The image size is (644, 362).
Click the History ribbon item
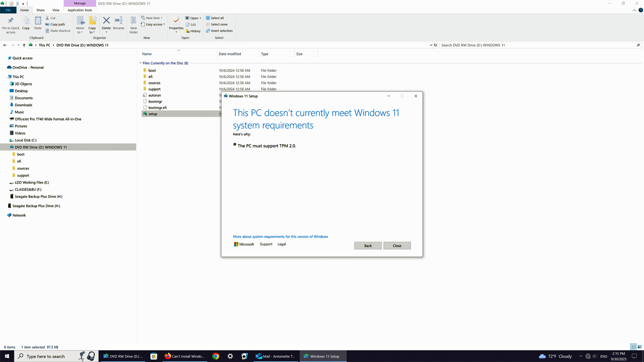(x=193, y=31)
